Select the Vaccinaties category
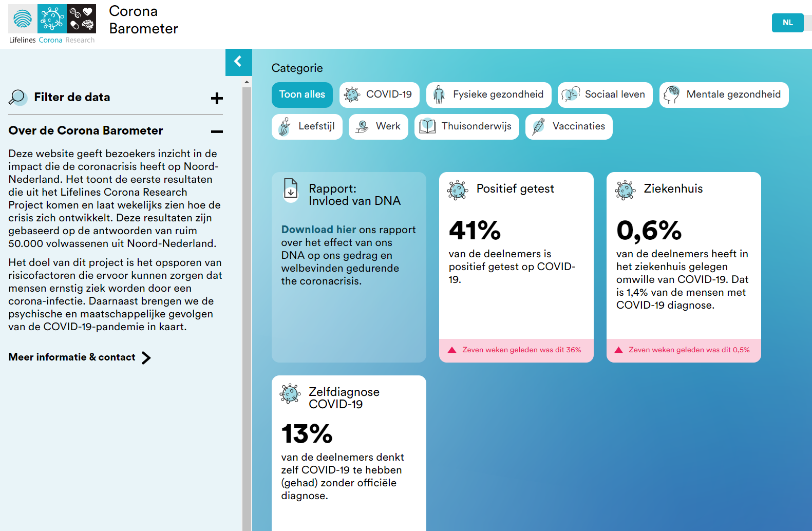Image resolution: width=812 pixels, height=531 pixels. [569, 126]
